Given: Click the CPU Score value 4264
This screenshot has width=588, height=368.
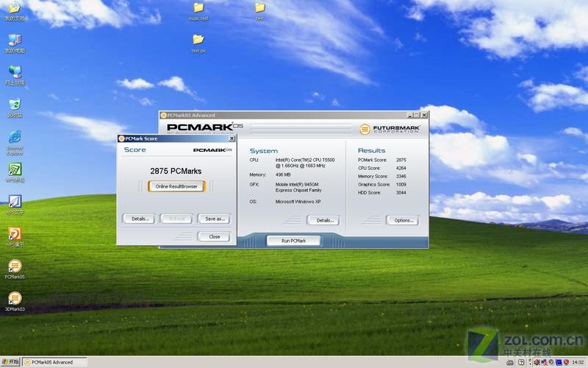Looking at the screenshot, I should click(401, 169).
